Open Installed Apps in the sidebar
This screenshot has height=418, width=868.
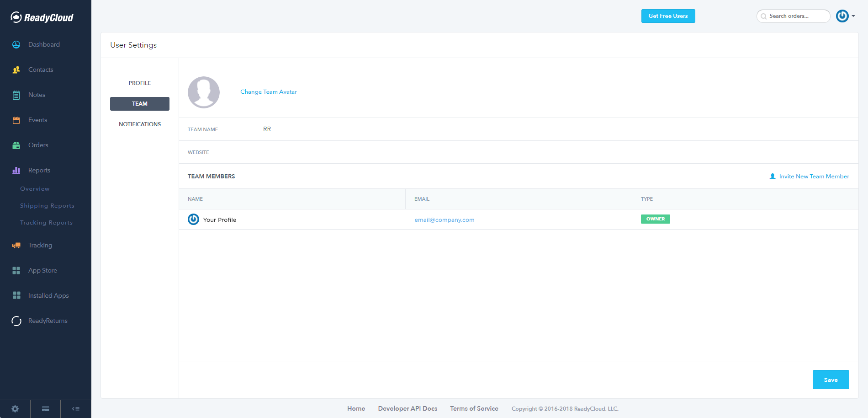pyautogui.click(x=48, y=295)
